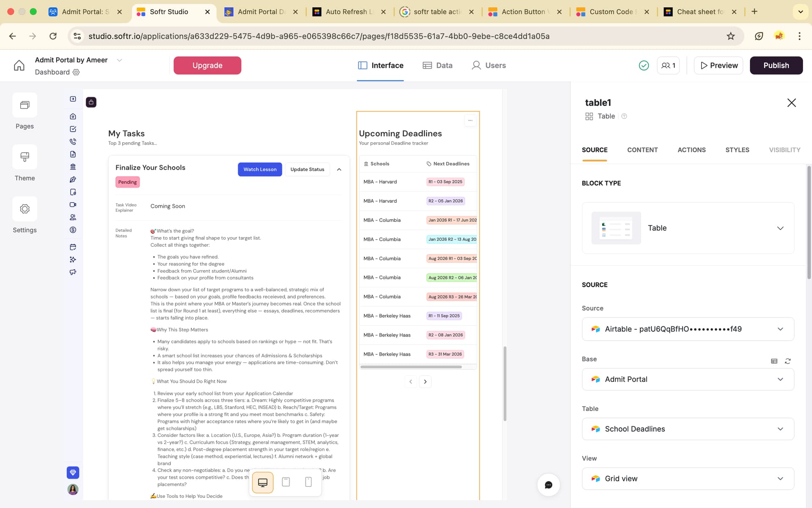This screenshot has width=812, height=508.
Task: Click the Preview button
Action: coord(719,66)
